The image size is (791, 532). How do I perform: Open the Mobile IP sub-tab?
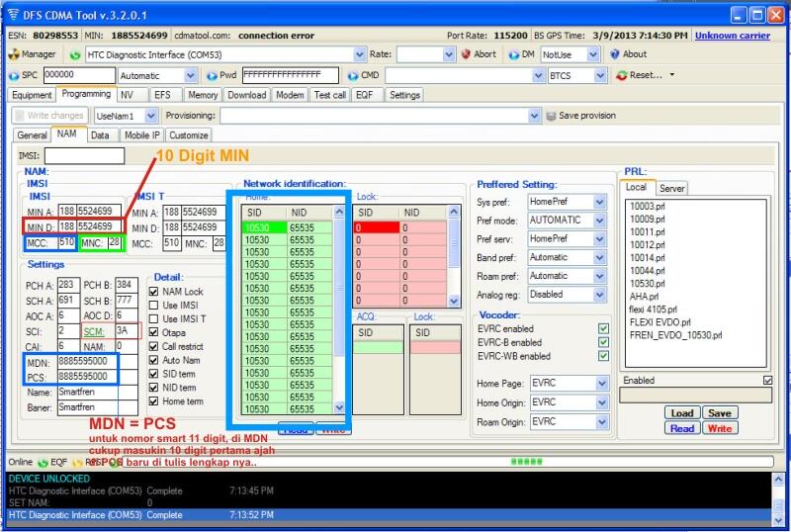click(141, 135)
